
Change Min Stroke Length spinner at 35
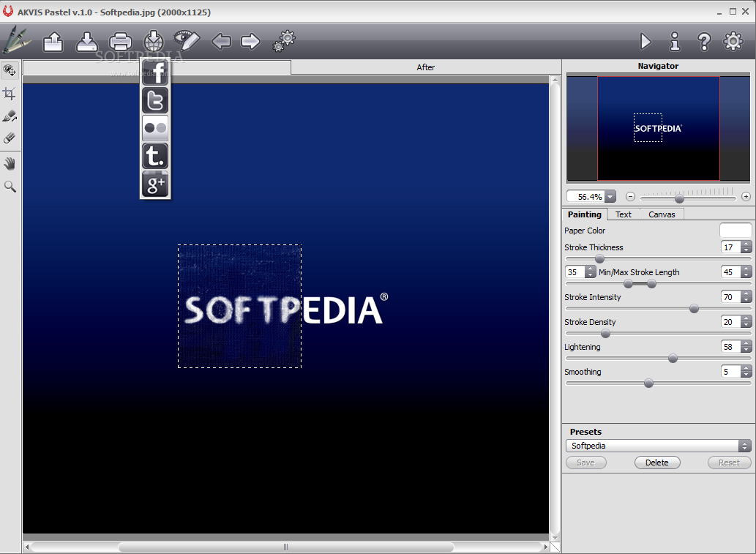[590, 272]
